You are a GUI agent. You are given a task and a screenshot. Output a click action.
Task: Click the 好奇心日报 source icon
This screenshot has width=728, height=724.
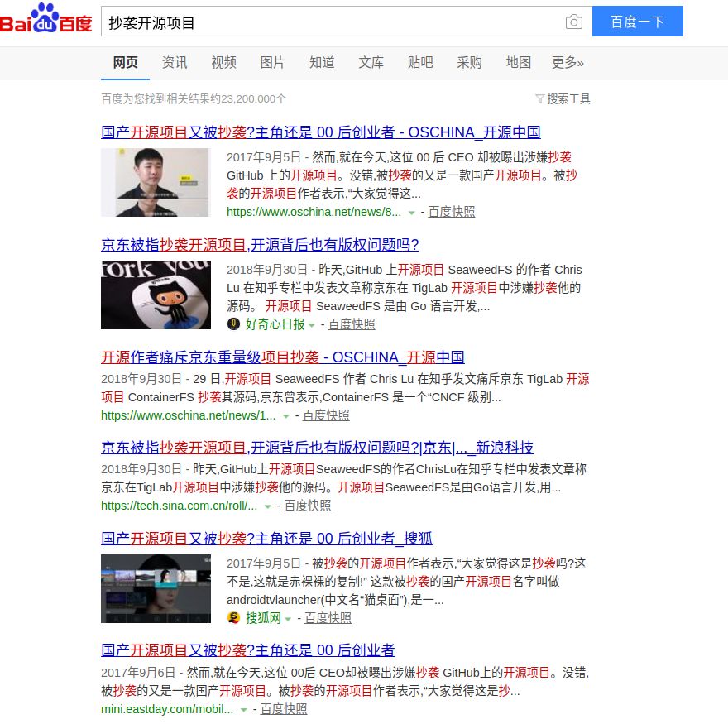(x=233, y=324)
